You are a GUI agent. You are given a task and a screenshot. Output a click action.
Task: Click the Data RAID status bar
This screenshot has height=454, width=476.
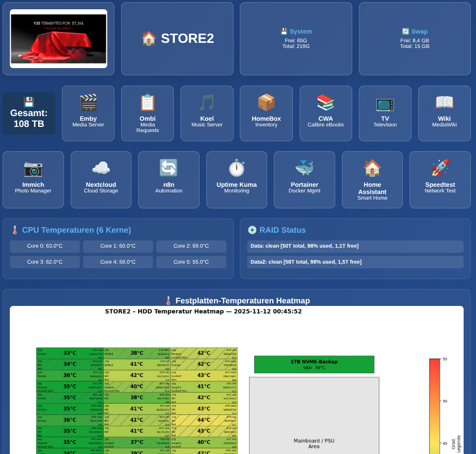355,246
